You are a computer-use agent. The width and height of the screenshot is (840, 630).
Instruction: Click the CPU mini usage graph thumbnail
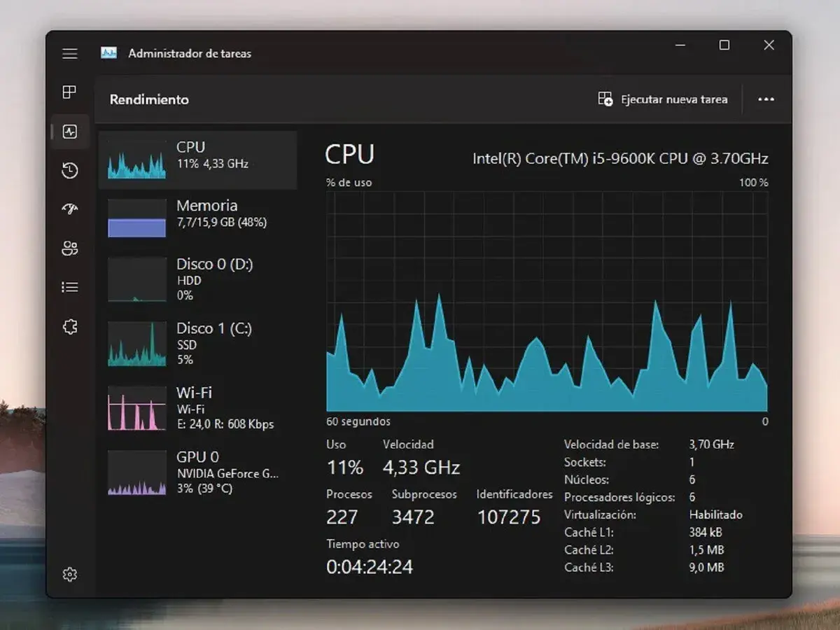[136, 160]
